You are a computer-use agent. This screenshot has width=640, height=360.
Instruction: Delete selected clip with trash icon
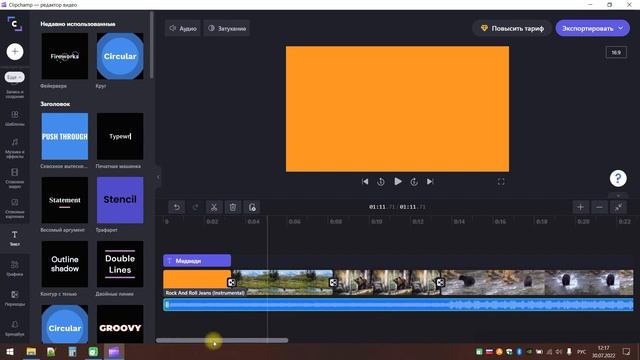click(x=233, y=207)
